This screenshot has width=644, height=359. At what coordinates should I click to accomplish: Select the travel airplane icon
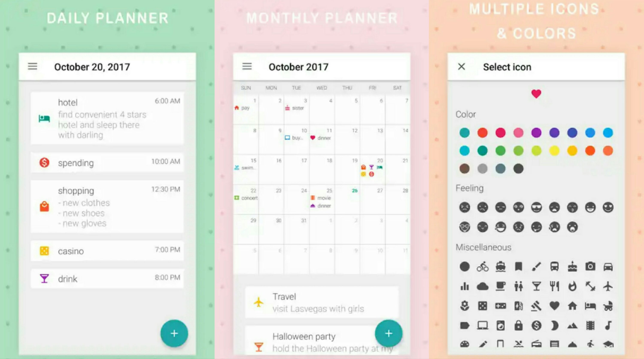pos(610,286)
